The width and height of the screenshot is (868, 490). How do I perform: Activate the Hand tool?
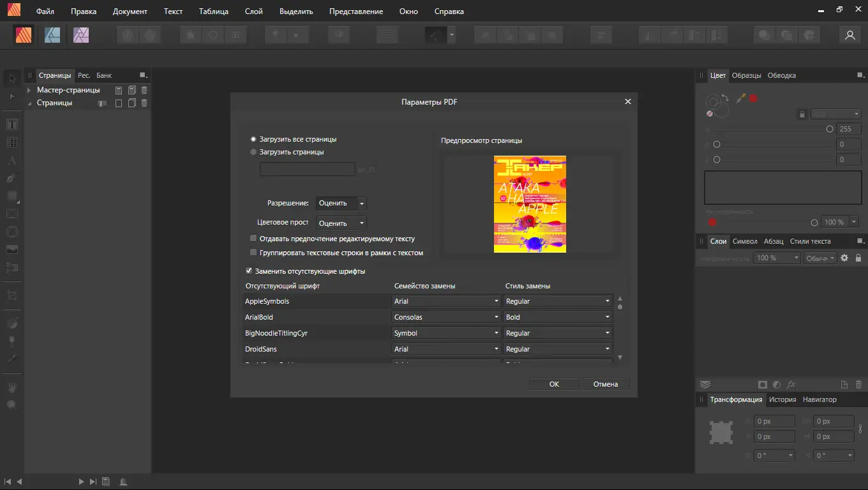tap(11, 387)
